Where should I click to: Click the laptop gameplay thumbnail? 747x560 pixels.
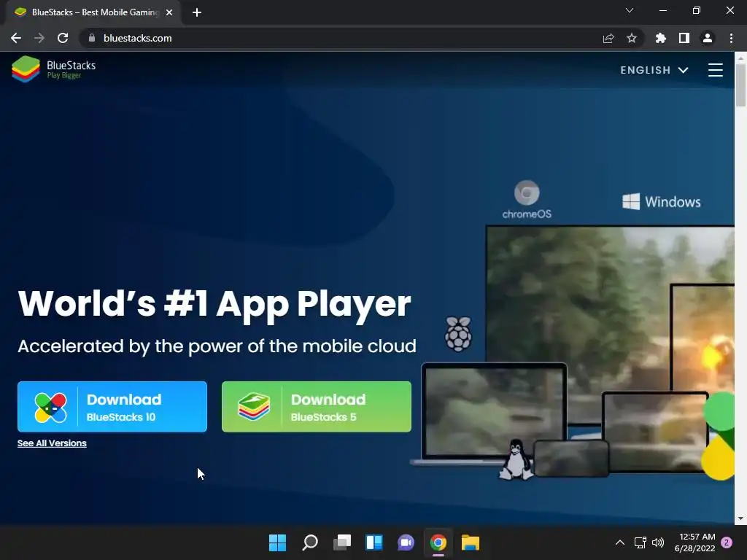[x=495, y=413]
